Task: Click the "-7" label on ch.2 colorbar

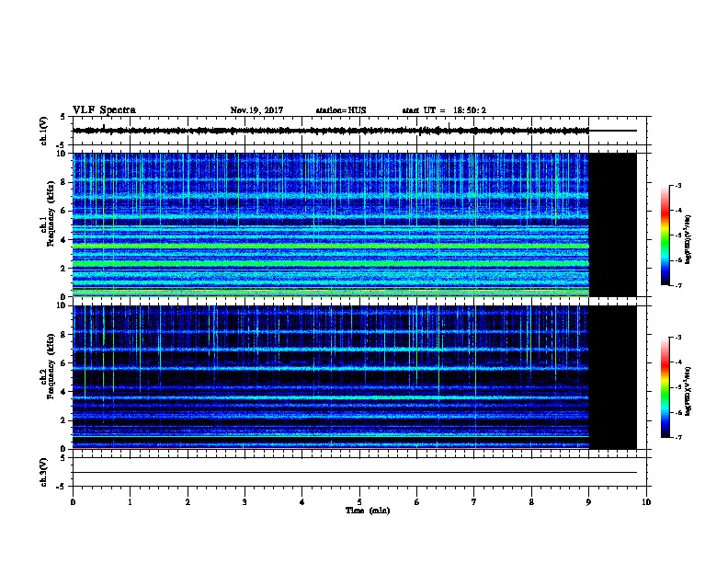Action: click(x=677, y=437)
